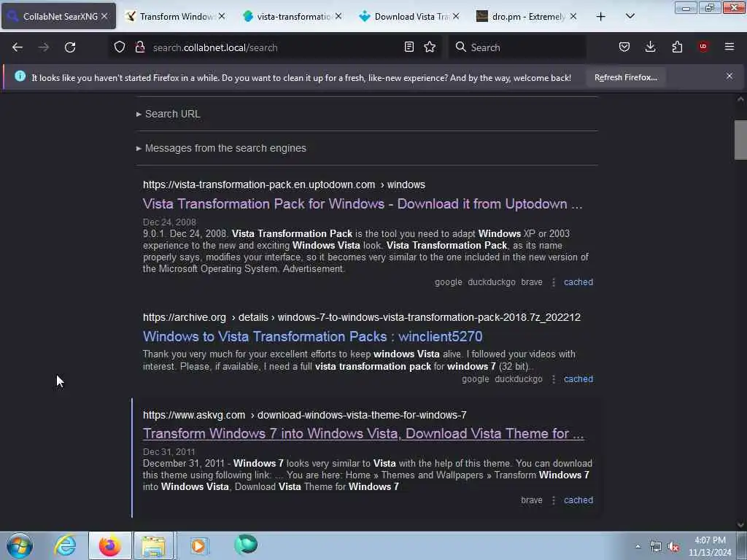Open the tracking protection shield icon
This screenshot has height=560, width=747.
pos(120,47)
